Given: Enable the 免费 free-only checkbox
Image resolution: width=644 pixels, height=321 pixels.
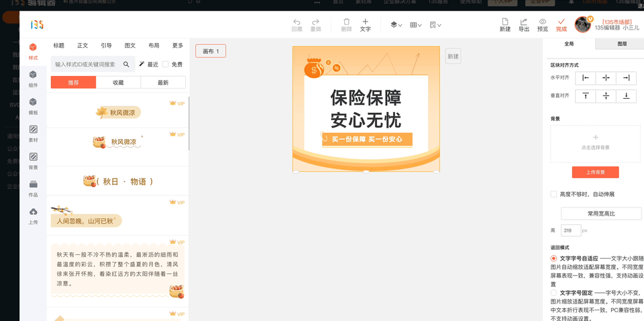Looking at the screenshot, I should tap(166, 64).
